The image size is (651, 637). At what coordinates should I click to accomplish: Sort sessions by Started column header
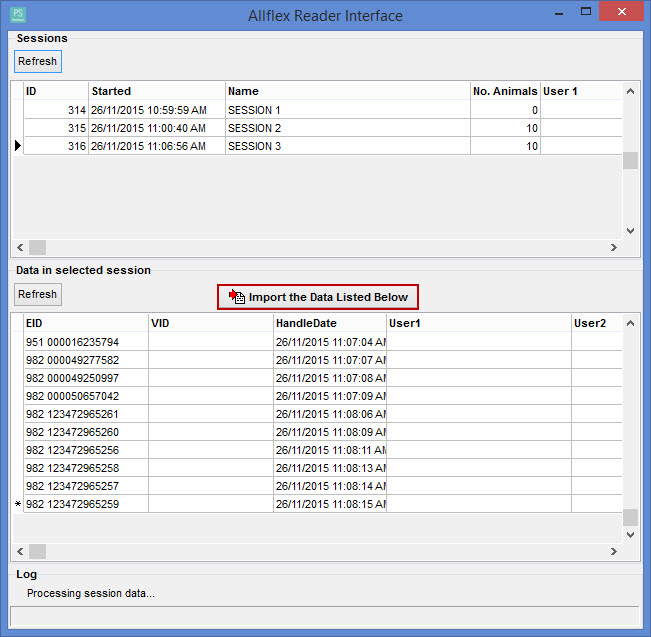(x=157, y=91)
